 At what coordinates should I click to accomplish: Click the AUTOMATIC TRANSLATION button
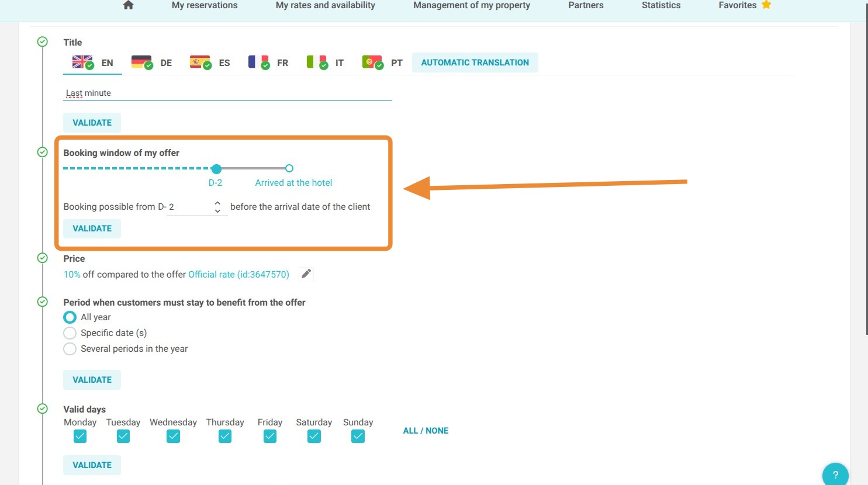click(475, 63)
